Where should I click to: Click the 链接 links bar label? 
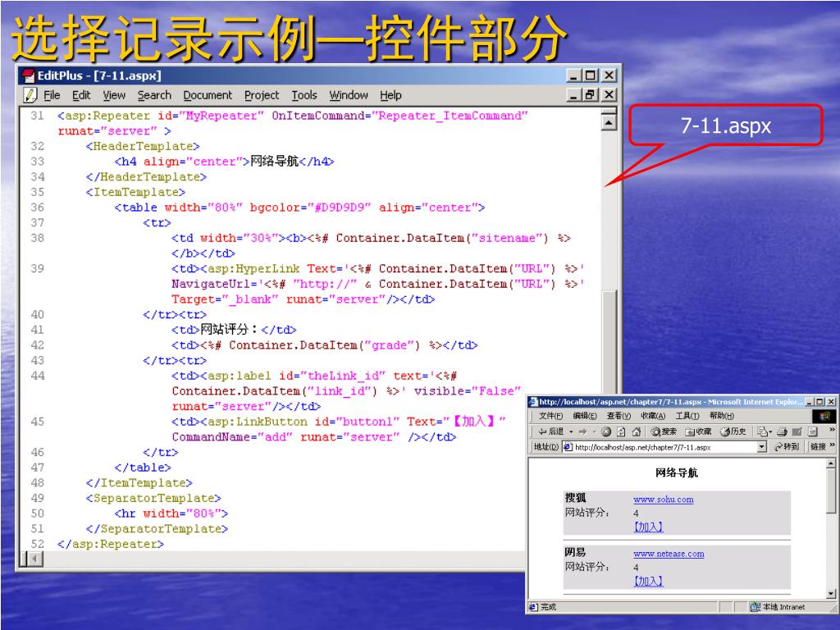point(819,447)
